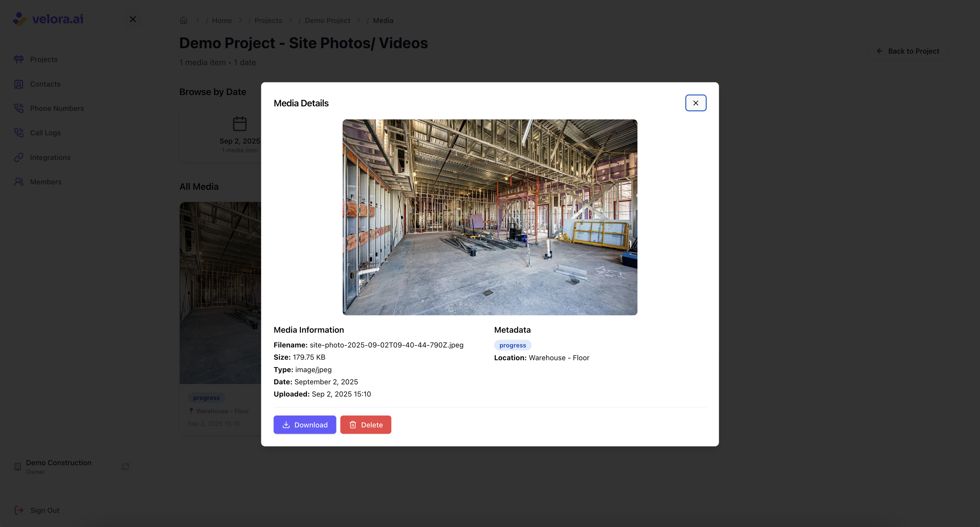Go to Demo Project breadcrumb link

click(x=327, y=20)
